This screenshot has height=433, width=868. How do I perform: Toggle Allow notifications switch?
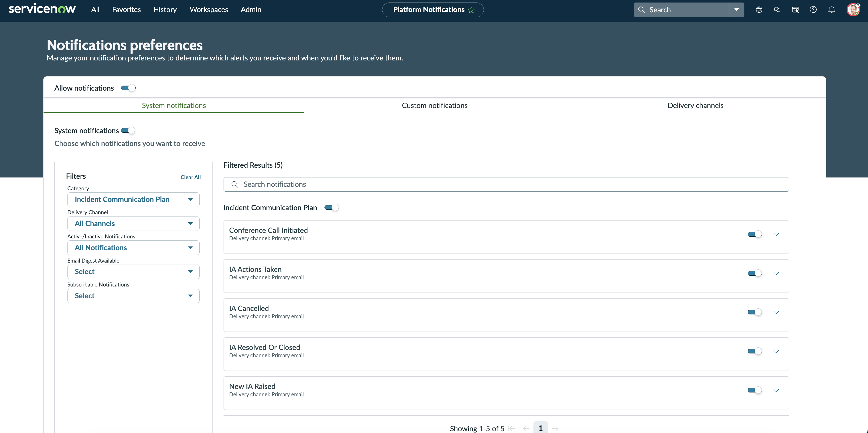pos(128,88)
